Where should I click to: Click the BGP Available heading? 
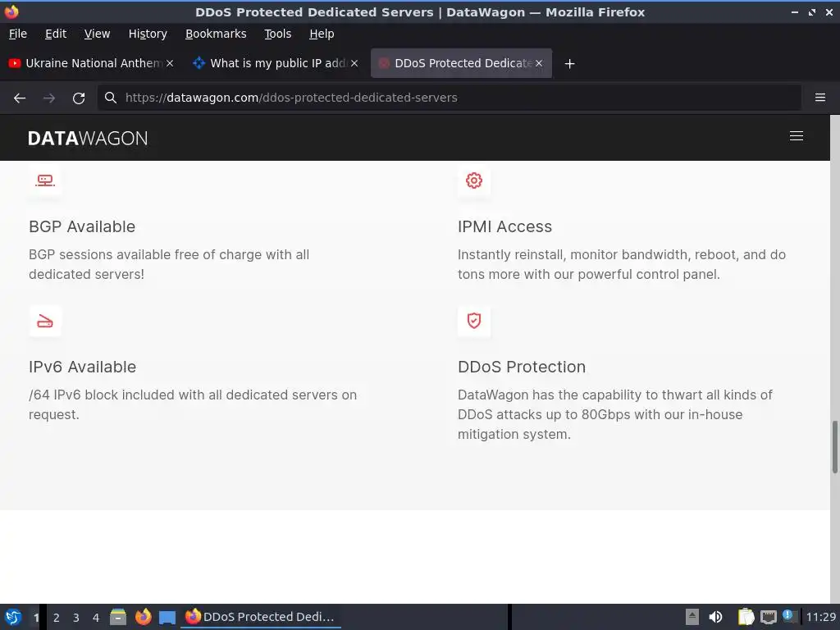(82, 226)
